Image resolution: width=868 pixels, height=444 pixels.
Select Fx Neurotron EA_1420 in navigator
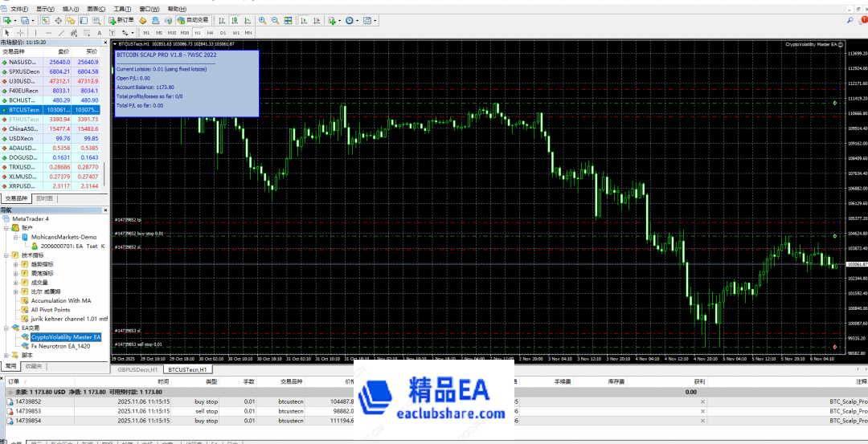tap(60, 346)
